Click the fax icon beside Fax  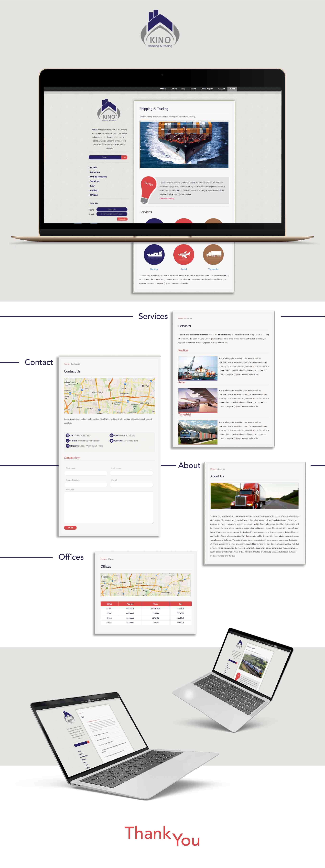111,435
